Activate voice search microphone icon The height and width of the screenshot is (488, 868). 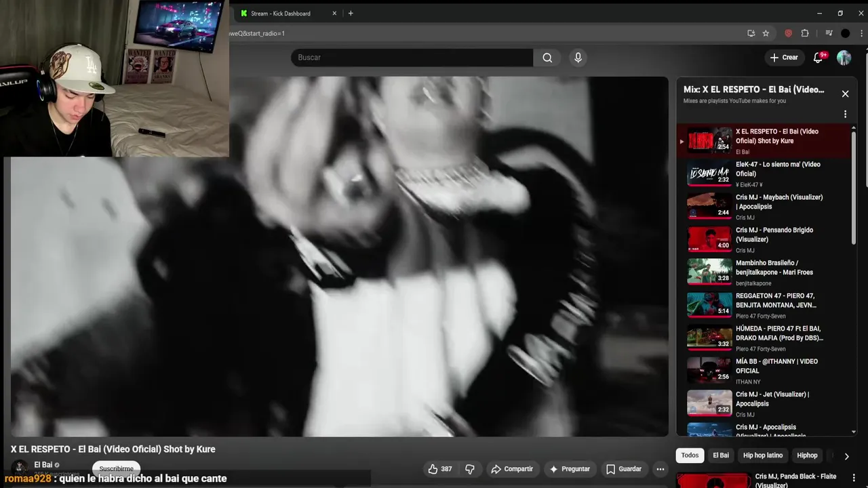pos(578,58)
